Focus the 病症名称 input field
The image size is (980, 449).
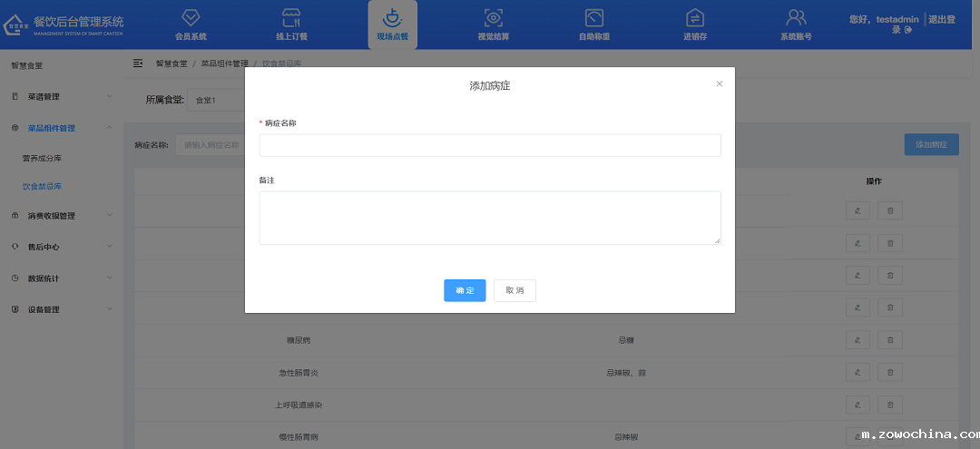[490, 145]
